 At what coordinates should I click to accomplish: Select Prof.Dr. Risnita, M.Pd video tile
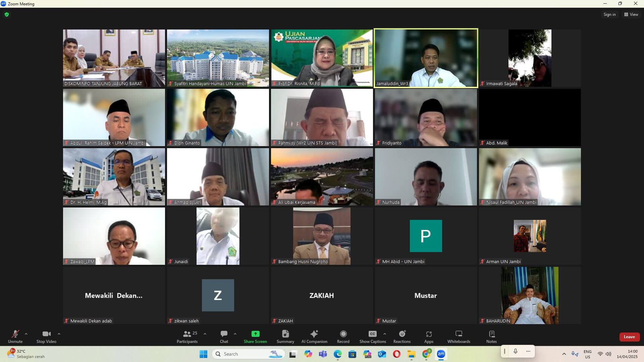click(322, 58)
